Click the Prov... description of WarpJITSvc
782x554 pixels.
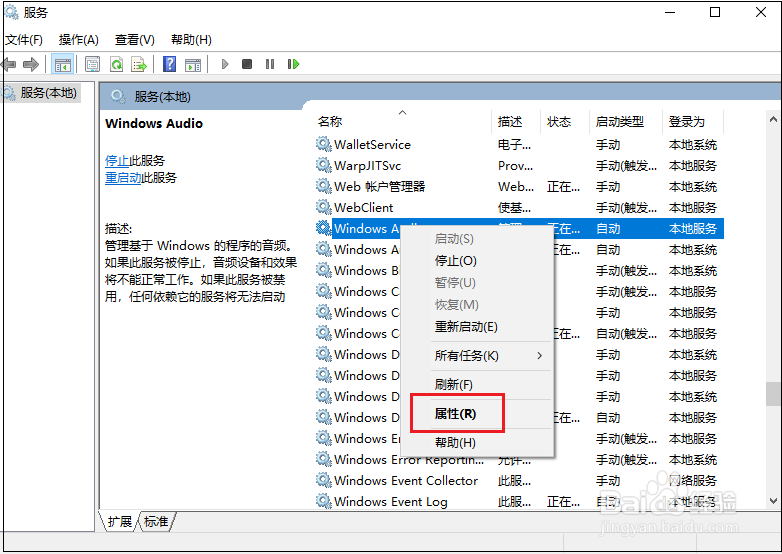[x=515, y=166]
